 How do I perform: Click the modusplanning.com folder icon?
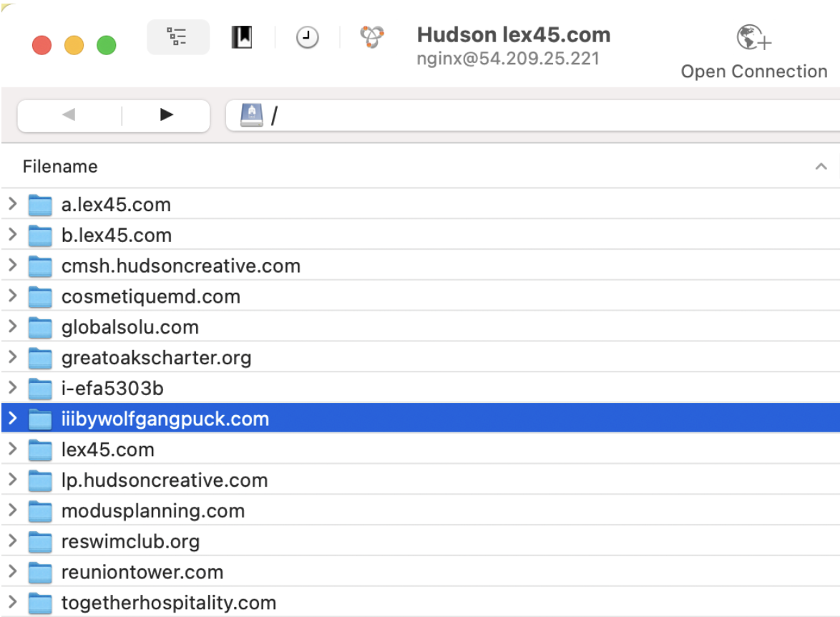pyautogui.click(x=40, y=510)
